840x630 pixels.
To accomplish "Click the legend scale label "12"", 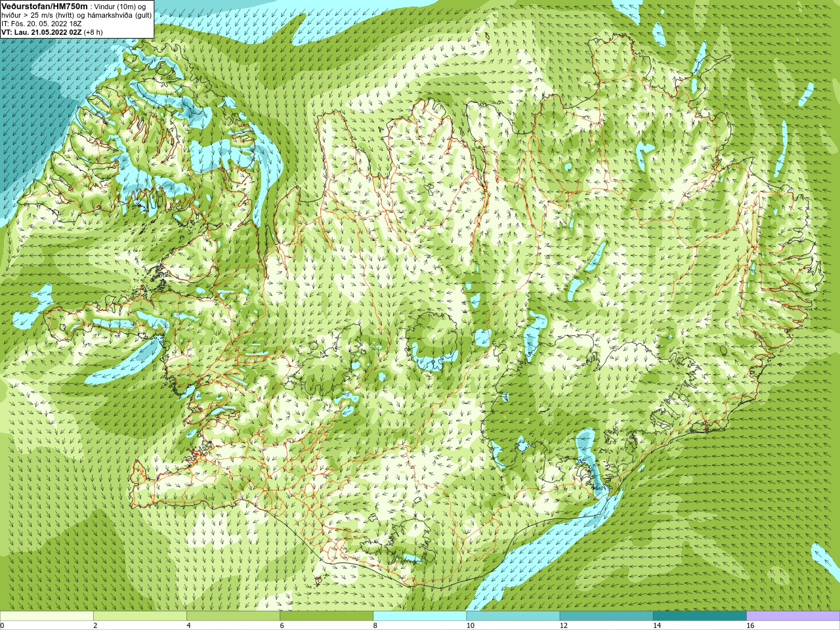I will [x=564, y=626].
